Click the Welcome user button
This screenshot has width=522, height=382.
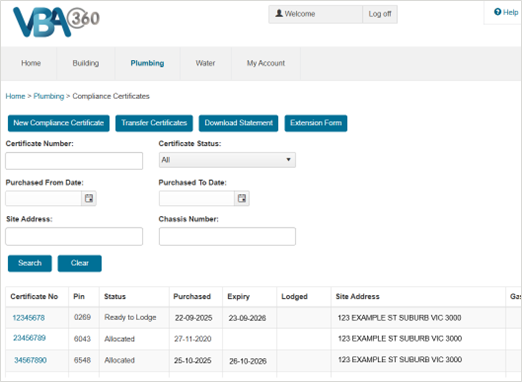(315, 14)
